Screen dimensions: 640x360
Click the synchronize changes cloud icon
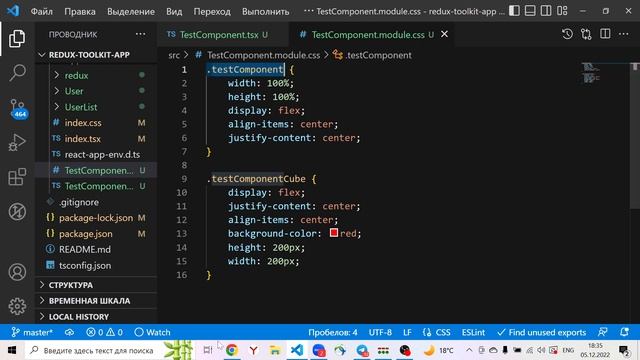(69, 332)
